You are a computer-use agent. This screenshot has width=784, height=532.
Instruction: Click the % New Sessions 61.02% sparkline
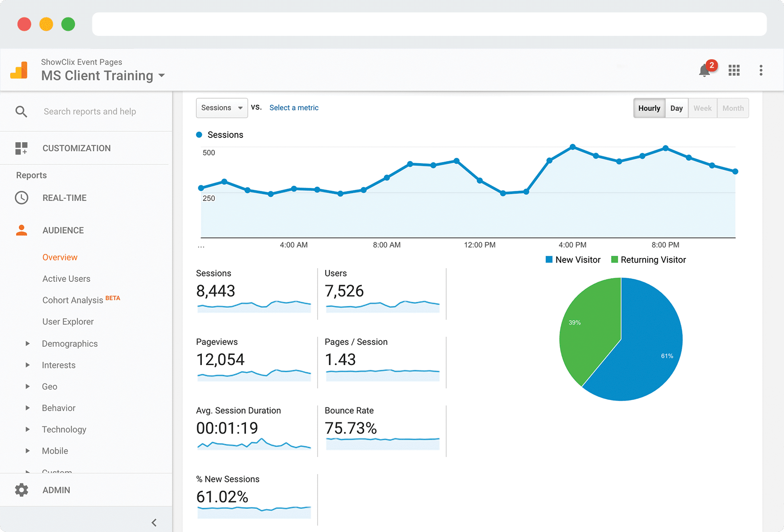pos(254,512)
